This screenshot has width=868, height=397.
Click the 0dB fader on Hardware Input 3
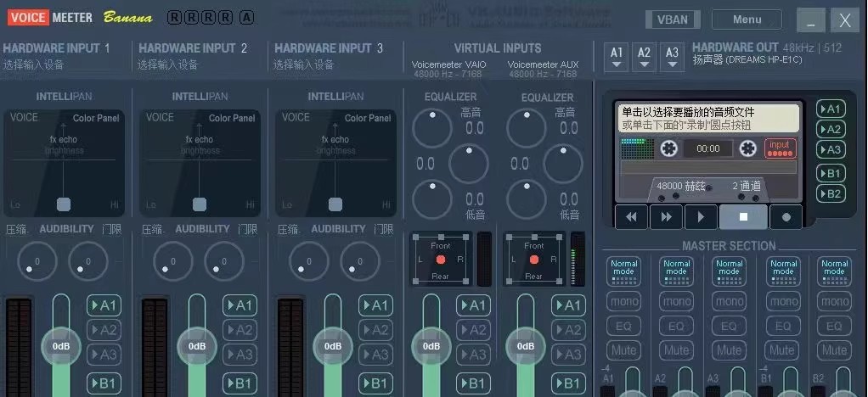click(x=333, y=346)
